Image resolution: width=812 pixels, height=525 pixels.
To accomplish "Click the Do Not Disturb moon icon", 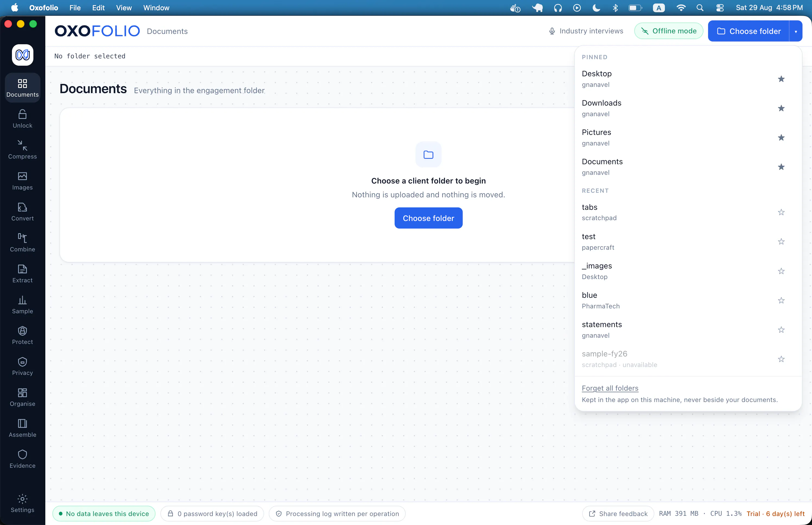I will tap(596, 8).
